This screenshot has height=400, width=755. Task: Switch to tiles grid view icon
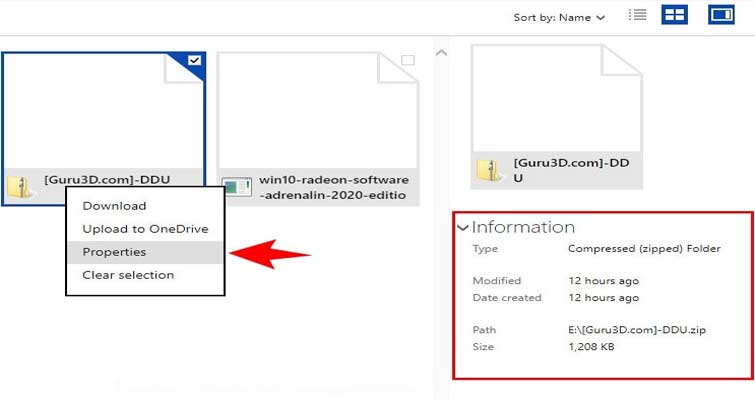(674, 15)
